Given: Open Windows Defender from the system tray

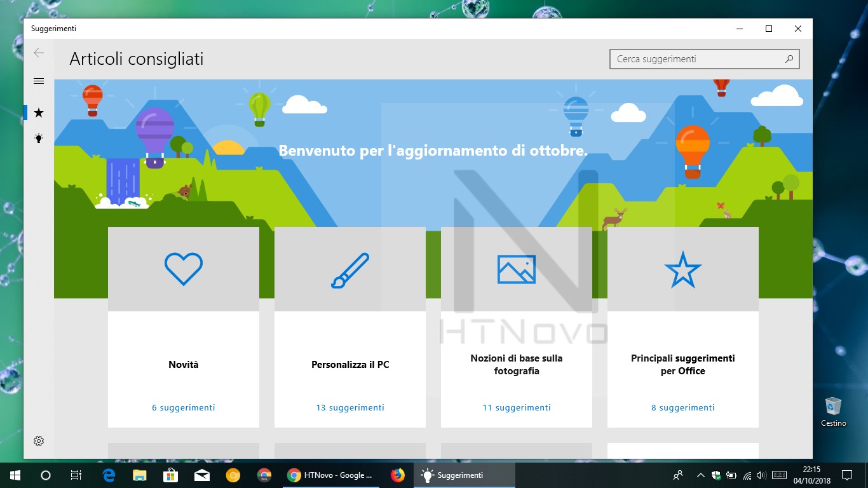Looking at the screenshot, I should (x=715, y=475).
